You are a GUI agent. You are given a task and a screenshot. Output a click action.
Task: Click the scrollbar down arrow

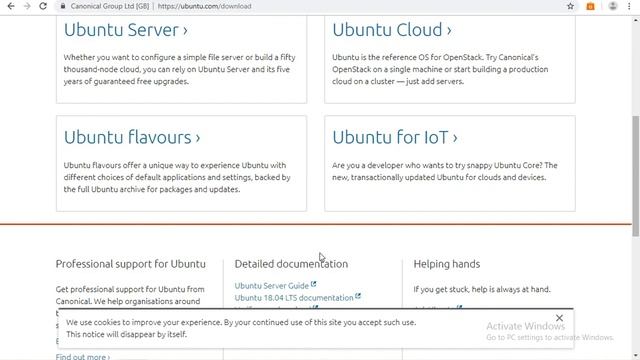click(x=636, y=356)
